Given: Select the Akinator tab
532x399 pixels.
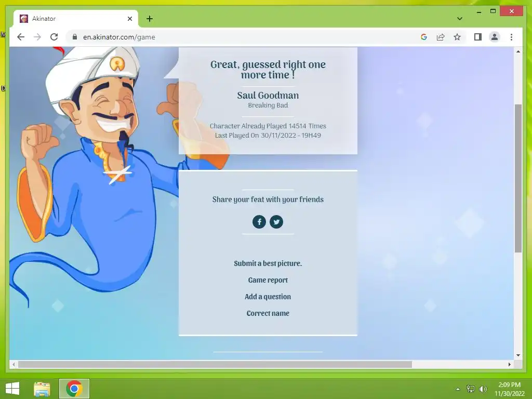Looking at the screenshot, I should (76, 19).
